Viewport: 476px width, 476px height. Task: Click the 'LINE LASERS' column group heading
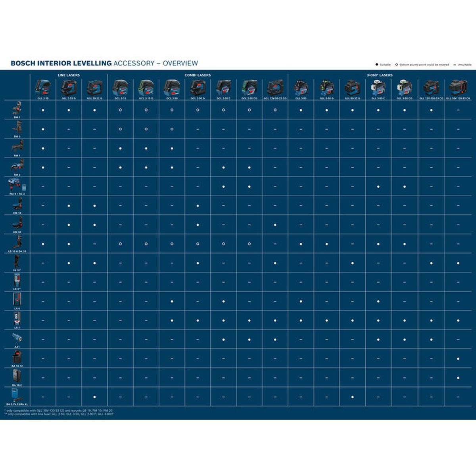[x=69, y=75]
